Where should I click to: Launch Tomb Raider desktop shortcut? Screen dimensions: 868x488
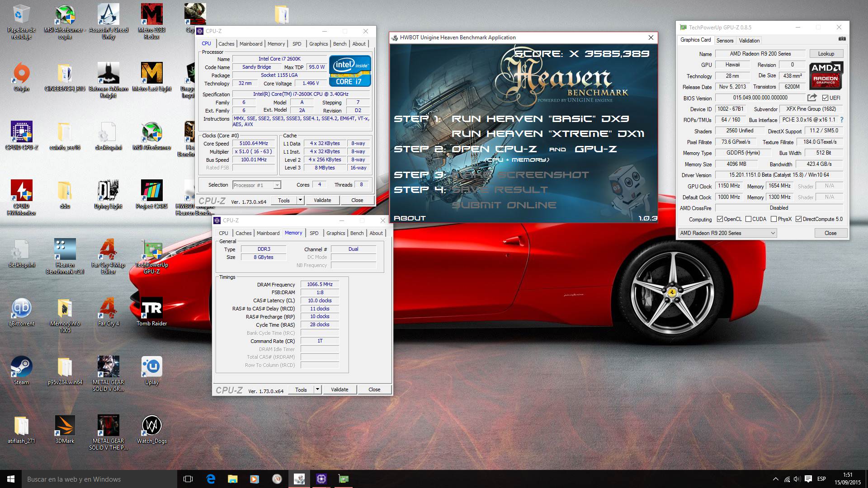152,312
